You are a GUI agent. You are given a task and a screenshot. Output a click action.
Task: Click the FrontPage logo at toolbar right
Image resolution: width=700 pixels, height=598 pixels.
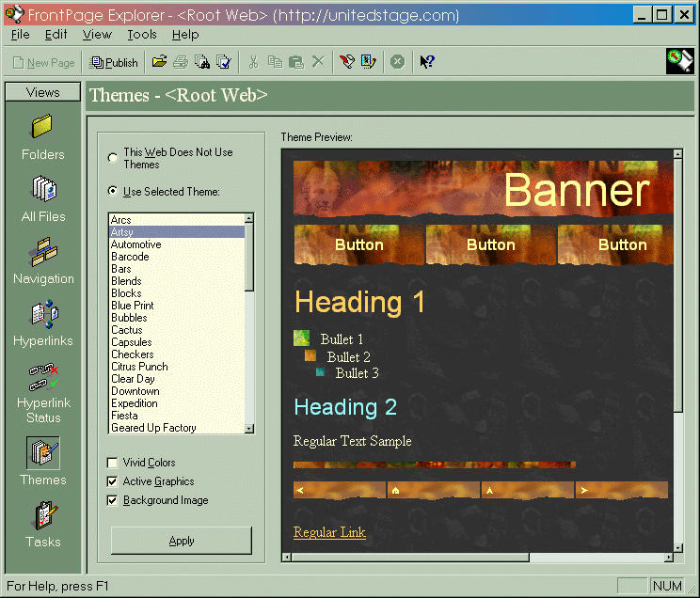(680, 61)
